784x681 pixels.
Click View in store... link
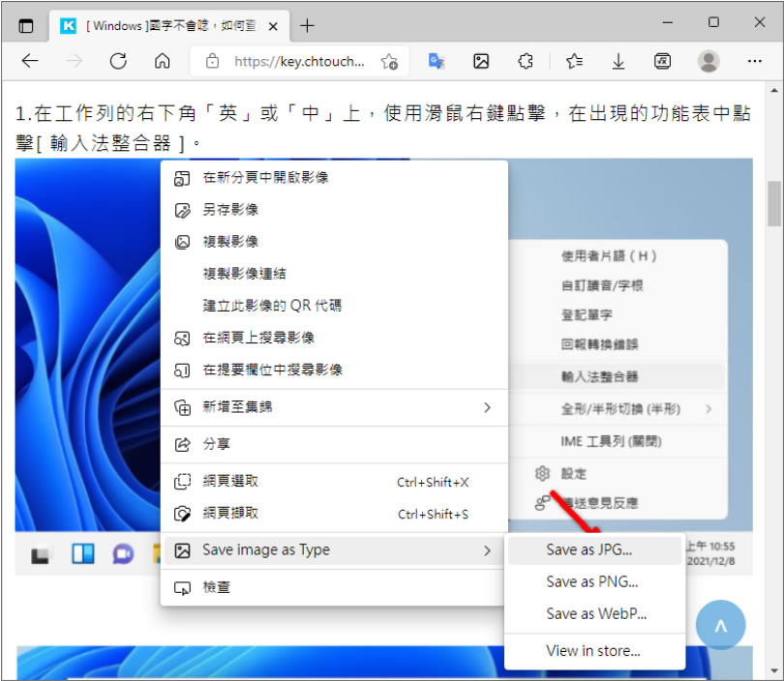(592, 650)
